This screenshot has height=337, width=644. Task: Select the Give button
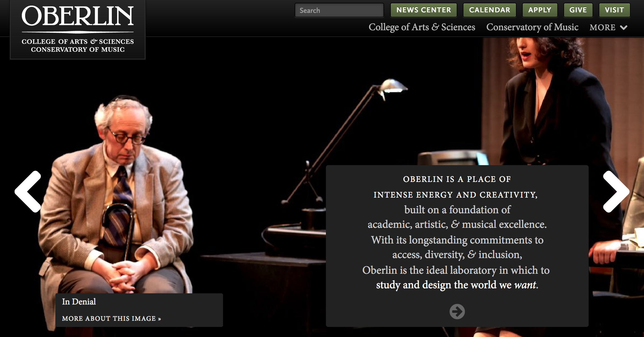tap(578, 10)
